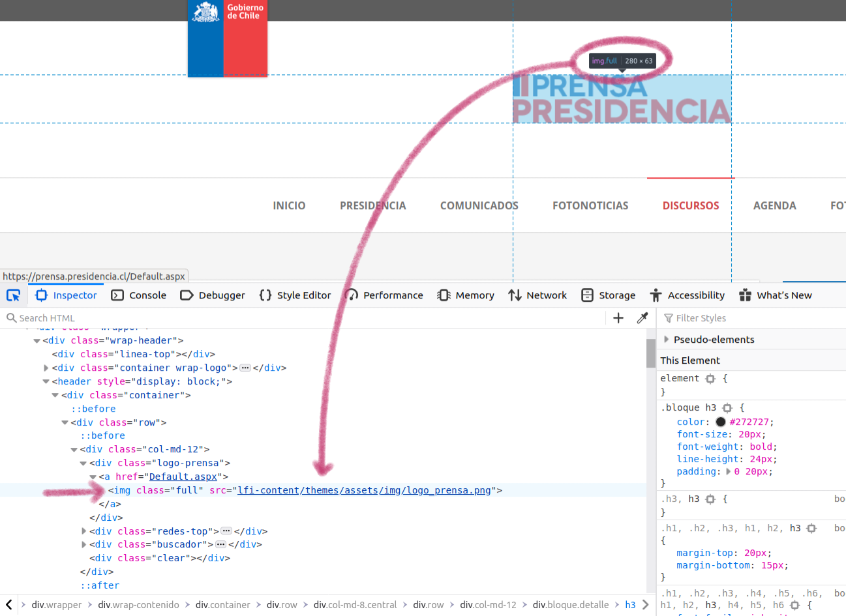The image size is (846, 616).
Task: Click the target icon beside the .h3, h3 rule
Action: (x=710, y=499)
